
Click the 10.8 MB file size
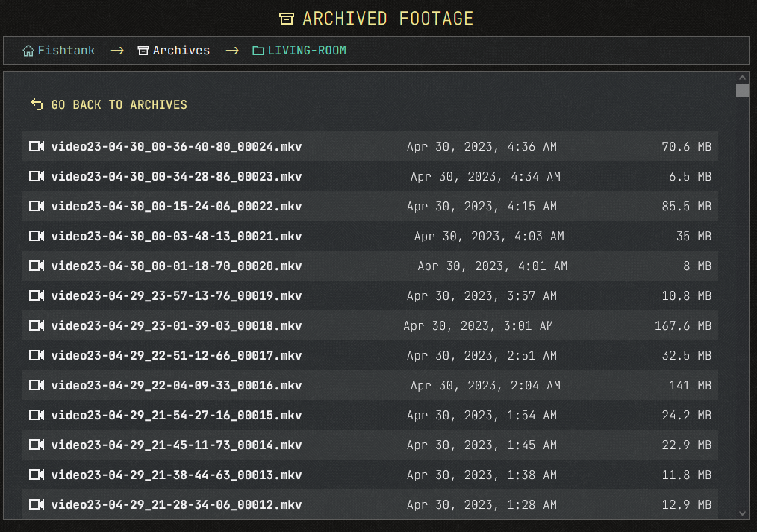687,296
